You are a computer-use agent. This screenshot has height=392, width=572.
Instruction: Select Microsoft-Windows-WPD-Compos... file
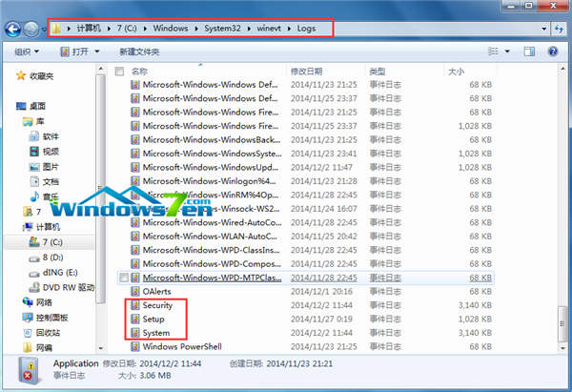pyautogui.click(x=212, y=264)
